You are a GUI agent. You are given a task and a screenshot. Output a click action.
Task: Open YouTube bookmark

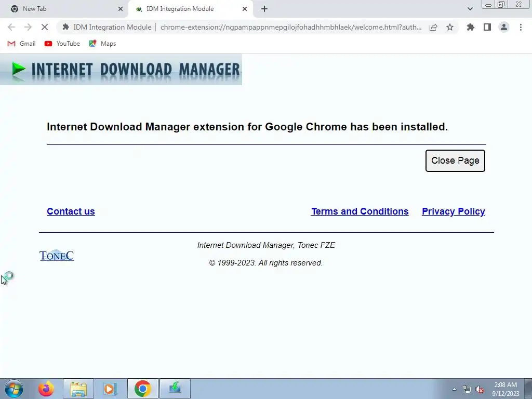click(62, 44)
